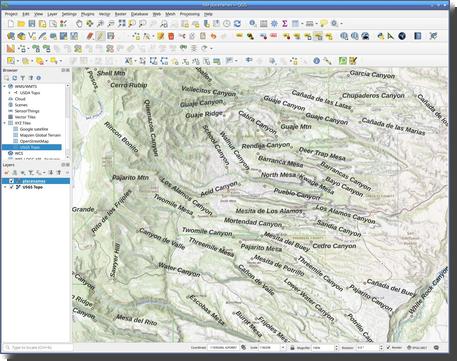The height and width of the screenshot is (361, 457).
Task: Toggle the placenames layer checkbox
Action: 11,181
